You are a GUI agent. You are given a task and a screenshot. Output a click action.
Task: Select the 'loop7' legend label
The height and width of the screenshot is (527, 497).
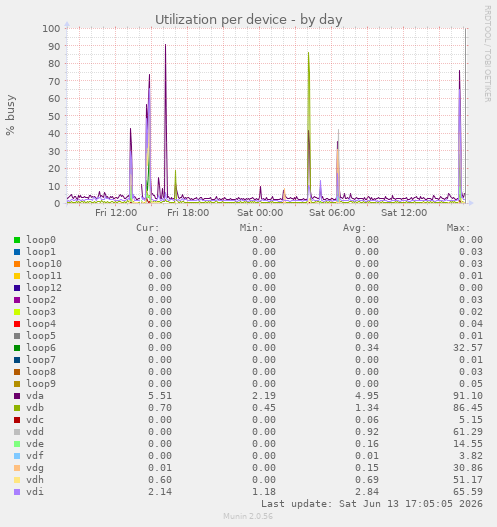tap(41, 360)
